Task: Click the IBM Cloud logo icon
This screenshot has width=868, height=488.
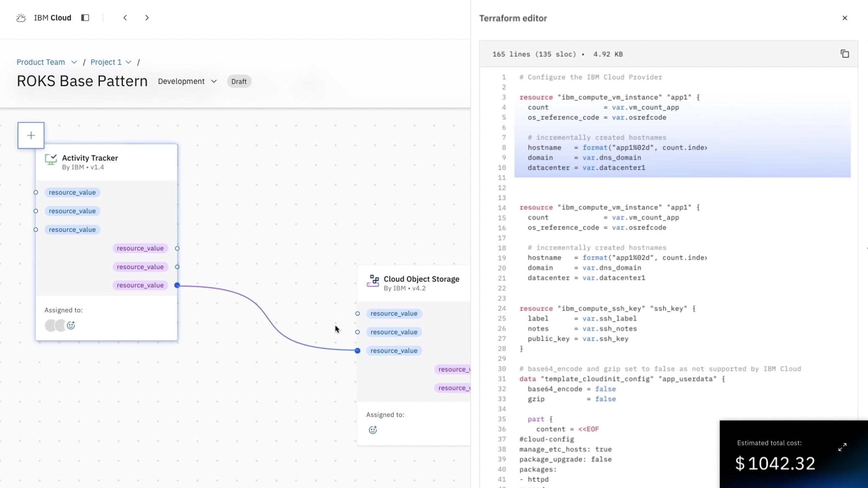Action: pyautogui.click(x=21, y=18)
